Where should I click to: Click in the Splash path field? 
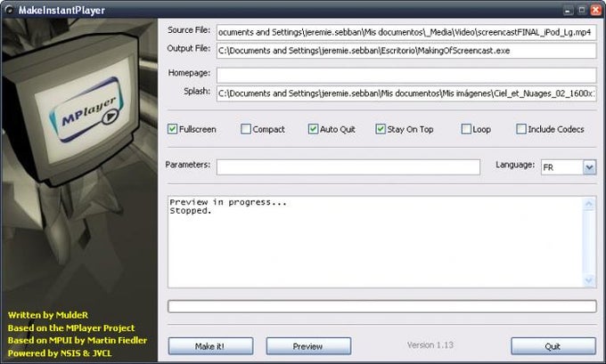point(406,93)
